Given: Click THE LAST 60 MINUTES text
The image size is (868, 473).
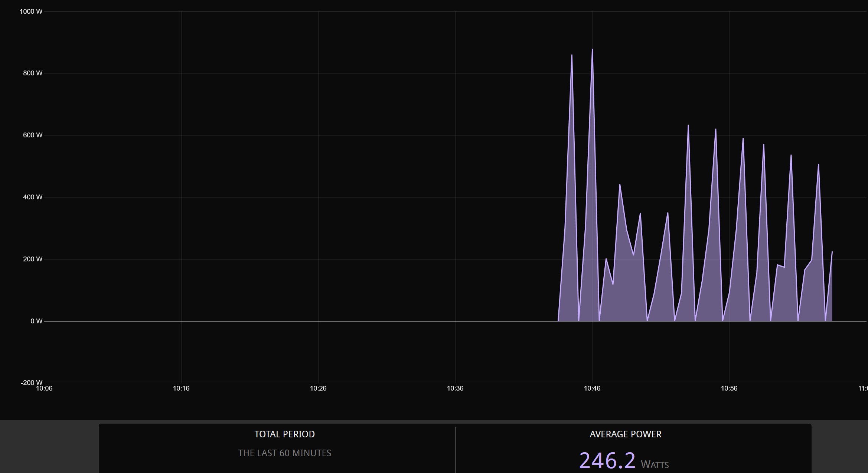Looking at the screenshot, I should pyautogui.click(x=284, y=453).
